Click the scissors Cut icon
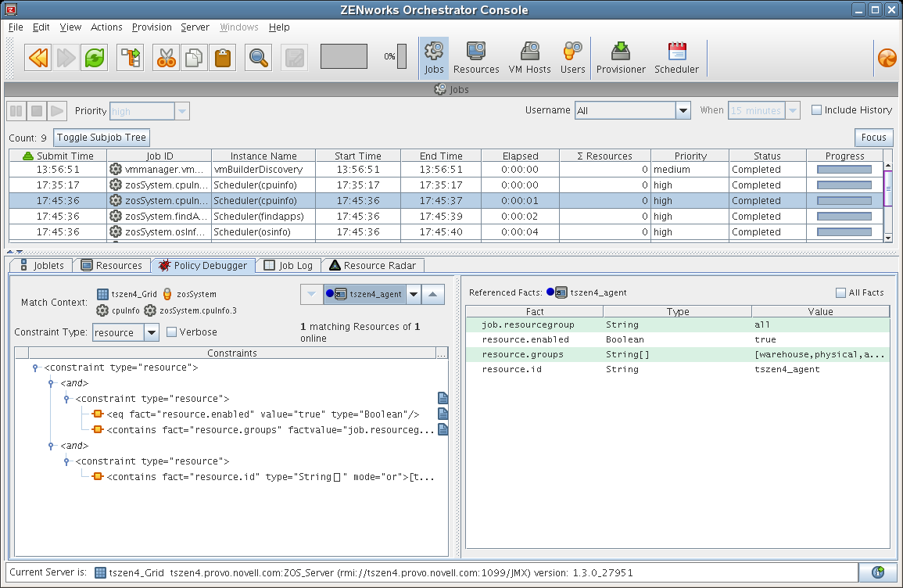The image size is (903, 588). [166, 58]
